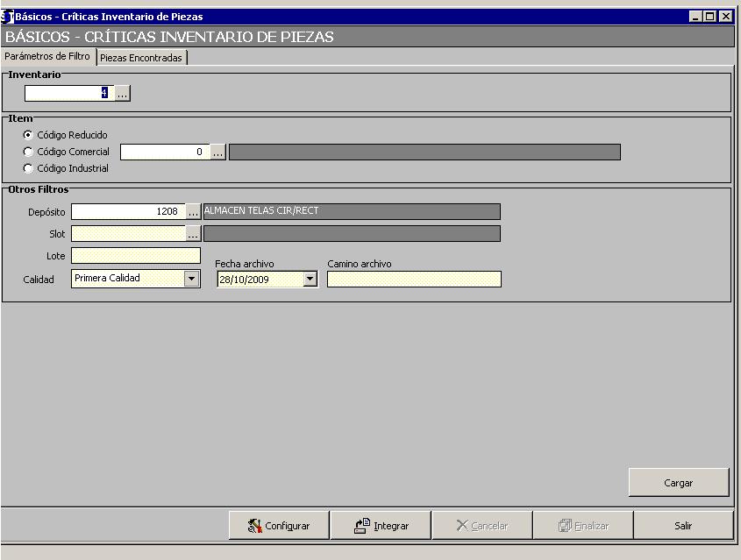The image size is (741, 560).
Task: Switch to Piezas Encontradas tab
Action: [141, 58]
